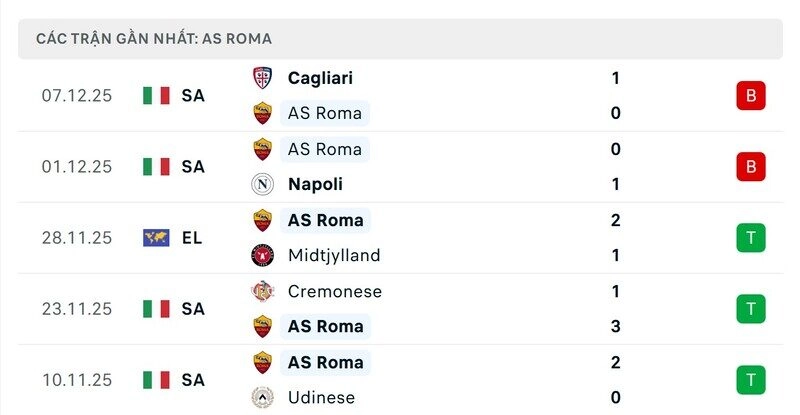Open the Cagliari team link

point(320,78)
